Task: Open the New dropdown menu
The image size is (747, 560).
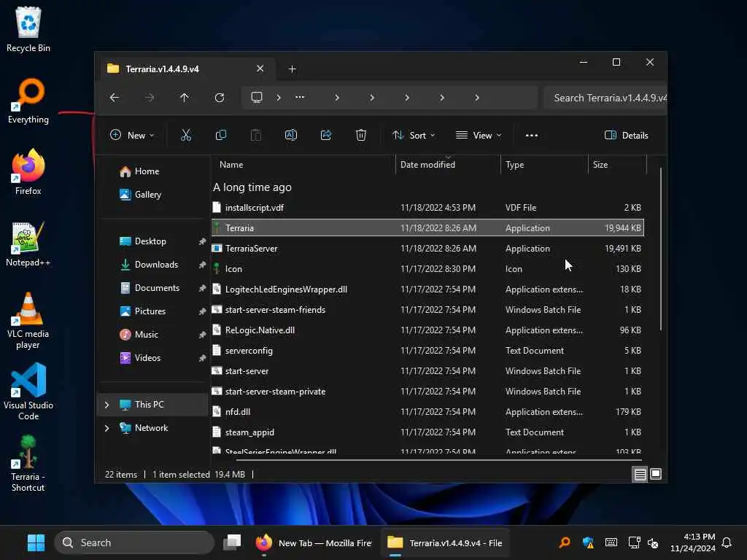Action: click(x=132, y=135)
